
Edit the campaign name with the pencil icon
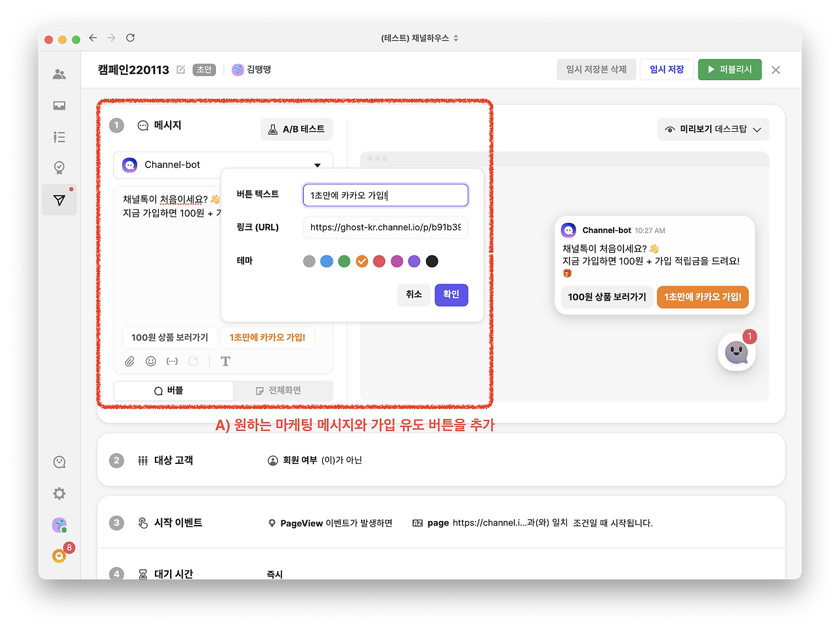click(x=181, y=70)
